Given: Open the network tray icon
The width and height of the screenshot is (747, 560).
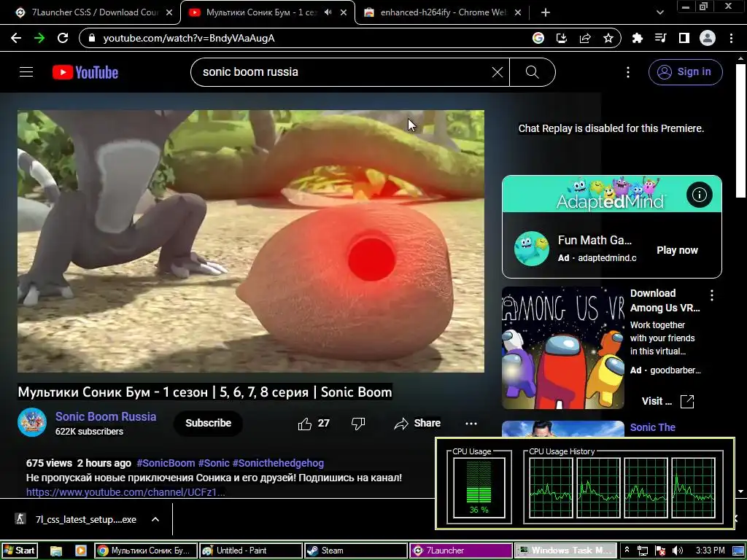Looking at the screenshot, I should click(643, 551).
